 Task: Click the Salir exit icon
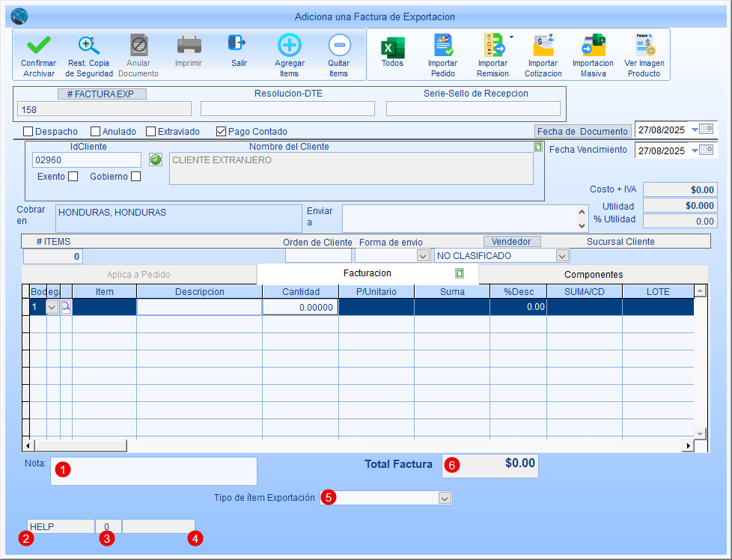pos(238,43)
